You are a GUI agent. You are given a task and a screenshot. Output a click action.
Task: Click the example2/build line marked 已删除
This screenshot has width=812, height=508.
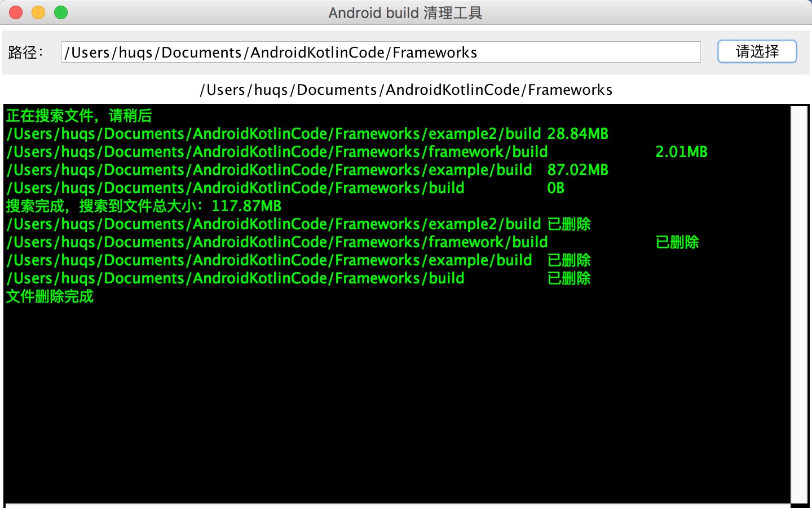[x=298, y=224]
